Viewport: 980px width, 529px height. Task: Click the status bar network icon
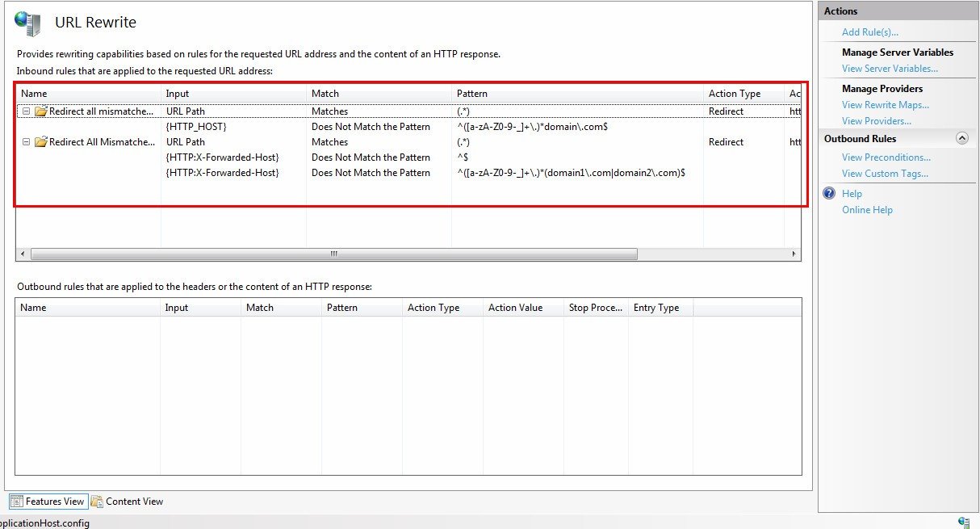pyautogui.click(x=963, y=523)
